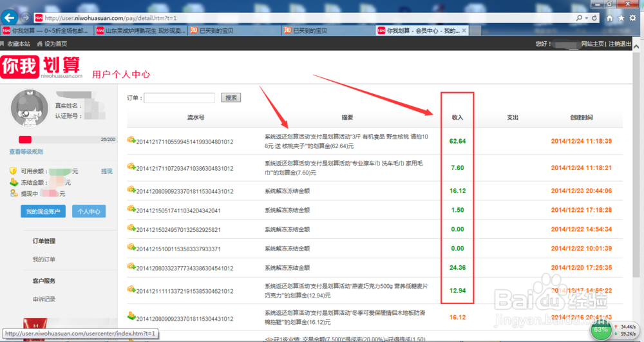Switch to second 已买到的宝贝 tab

click(328, 30)
